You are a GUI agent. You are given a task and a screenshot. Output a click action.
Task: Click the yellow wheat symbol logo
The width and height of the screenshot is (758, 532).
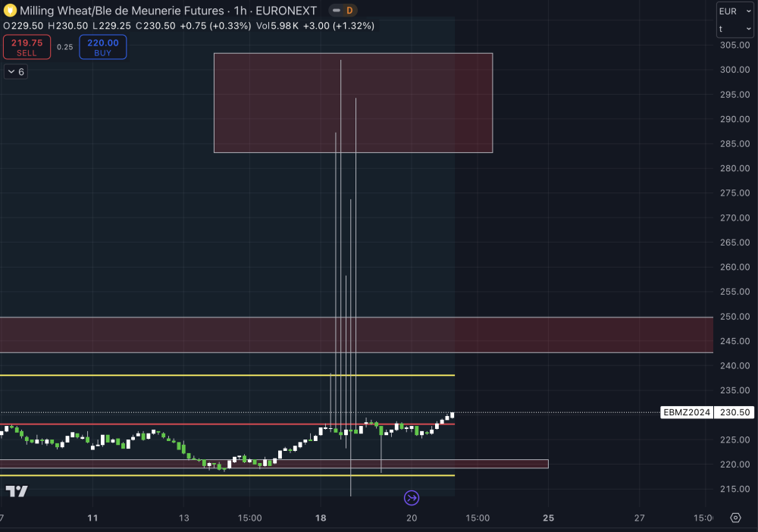point(10,10)
